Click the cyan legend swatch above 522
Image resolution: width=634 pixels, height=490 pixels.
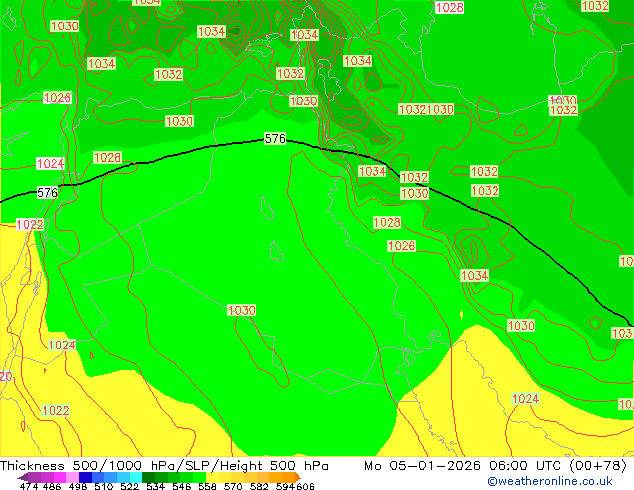click(136, 477)
